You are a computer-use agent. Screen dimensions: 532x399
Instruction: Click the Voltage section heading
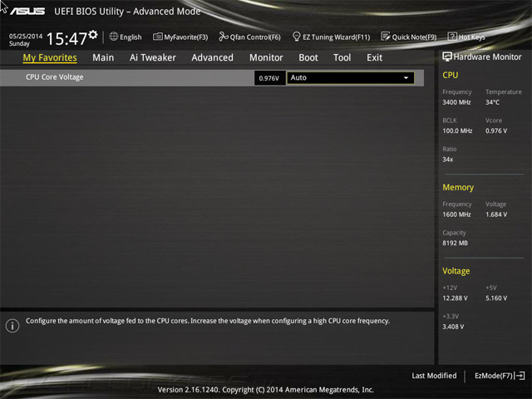point(456,271)
